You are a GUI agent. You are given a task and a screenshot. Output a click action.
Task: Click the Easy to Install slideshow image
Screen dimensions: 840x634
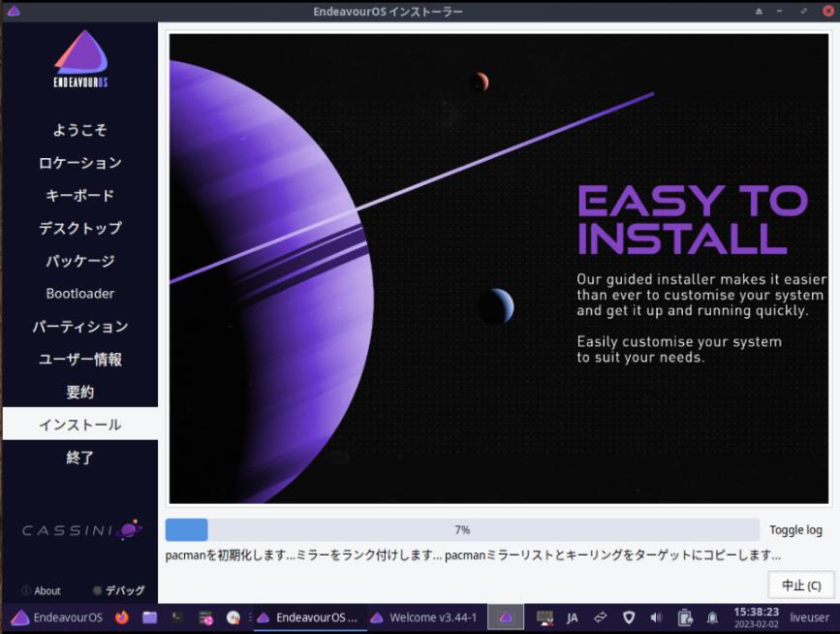[499, 269]
